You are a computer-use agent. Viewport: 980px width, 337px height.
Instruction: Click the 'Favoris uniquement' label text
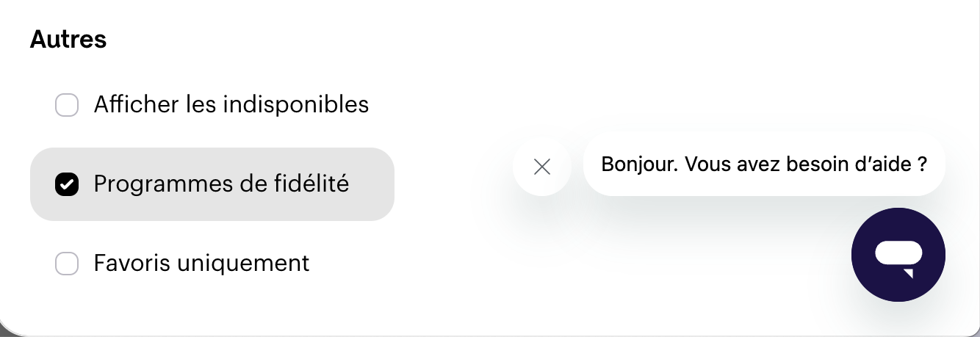click(202, 263)
